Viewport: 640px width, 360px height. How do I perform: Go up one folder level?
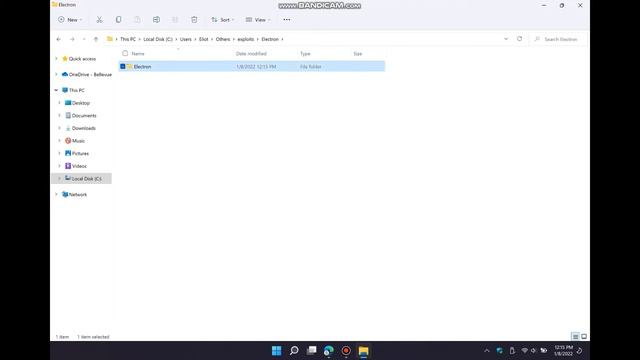tap(96, 39)
